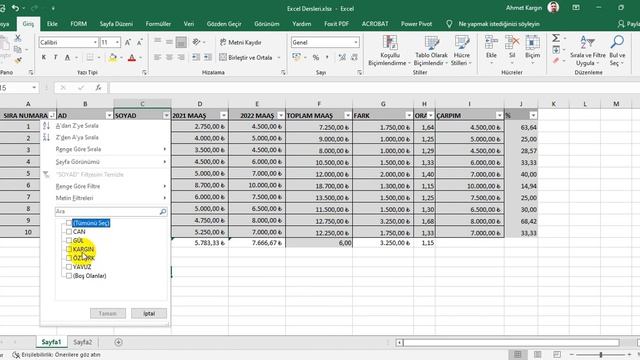Image resolution: width=640 pixels, height=360 pixels.
Task: Open the AD column filter dropdown
Action: pyautogui.click(x=109, y=116)
